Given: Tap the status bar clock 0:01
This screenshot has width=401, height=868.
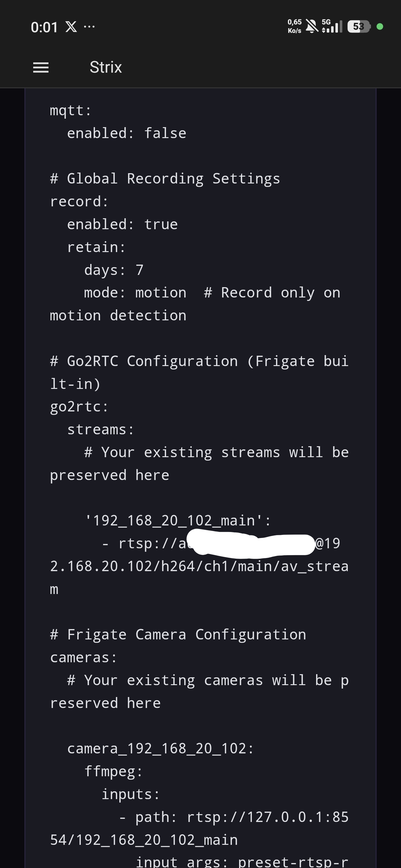Looking at the screenshot, I should 44,27.
